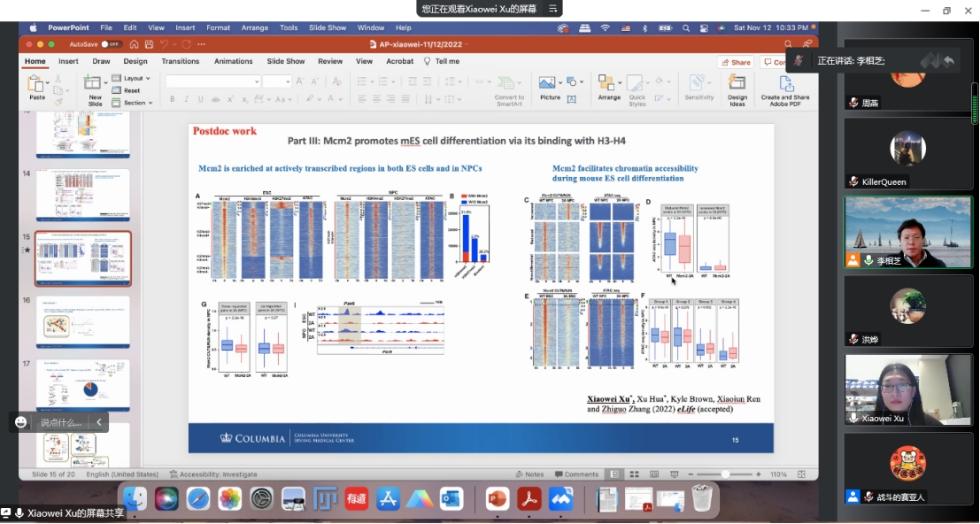
Task: Click the Increase Font Size icon
Action: pyautogui.click(x=300, y=81)
